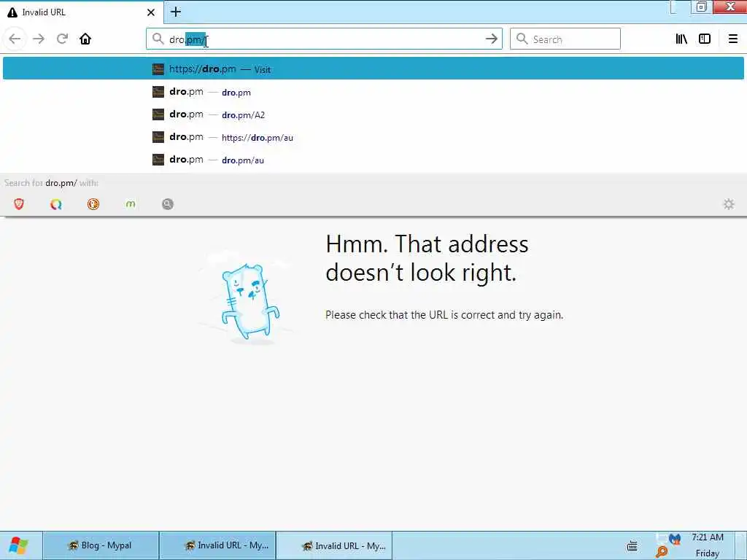The width and height of the screenshot is (747, 560).
Task: Click the "Hmm. That address doesn't look right." heading
Action: (427, 258)
